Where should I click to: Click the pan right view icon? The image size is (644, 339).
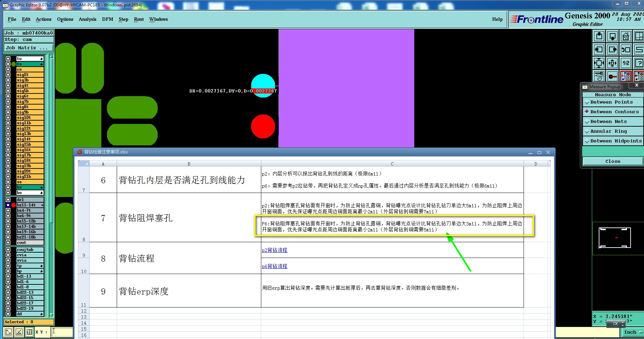[x=612, y=50]
